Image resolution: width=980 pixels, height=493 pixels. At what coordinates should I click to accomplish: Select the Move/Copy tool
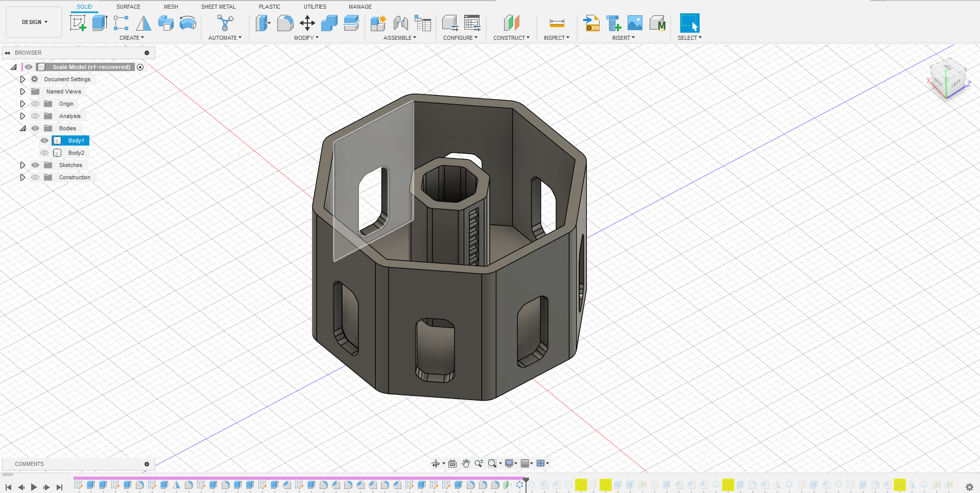(x=307, y=23)
